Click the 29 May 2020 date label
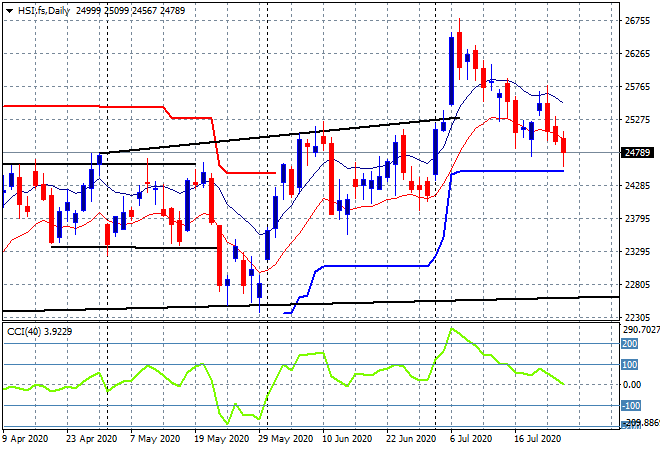The width and height of the screenshot is (660, 450). click(285, 439)
